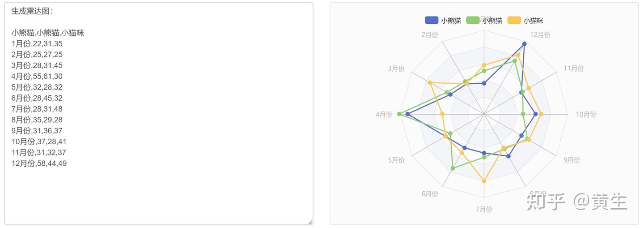
Task: Click the 2月份 axis label
Action: tap(429, 35)
